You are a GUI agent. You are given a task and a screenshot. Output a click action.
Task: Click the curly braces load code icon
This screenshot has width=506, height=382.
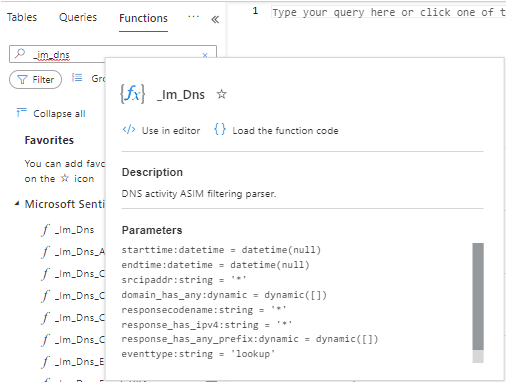(x=220, y=129)
